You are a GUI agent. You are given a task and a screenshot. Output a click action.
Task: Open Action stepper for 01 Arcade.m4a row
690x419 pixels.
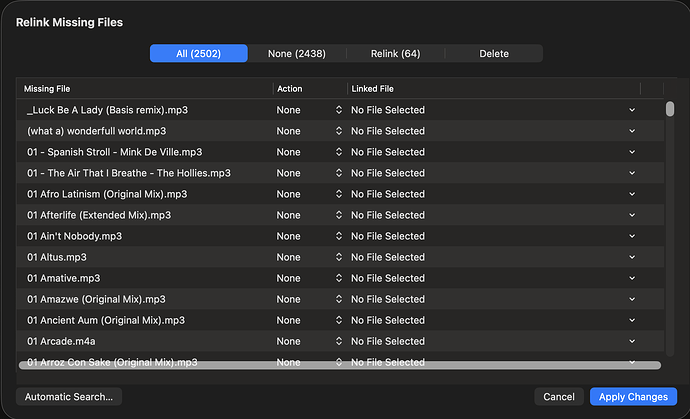pos(339,341)
